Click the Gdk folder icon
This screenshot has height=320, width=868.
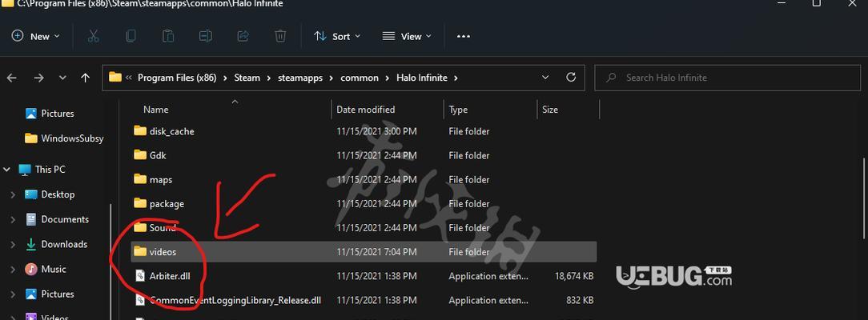pyautogui.click(x=140, y=155)
